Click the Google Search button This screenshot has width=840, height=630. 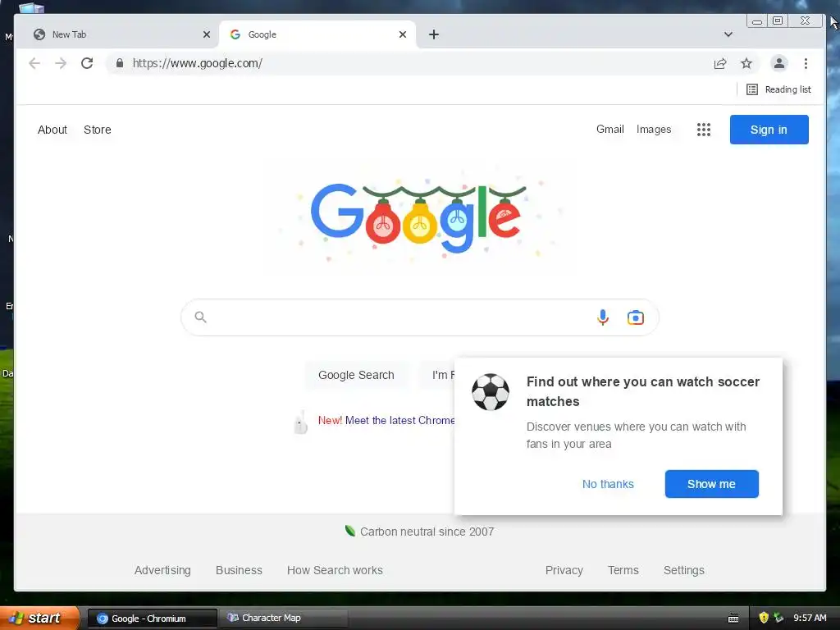[356, 375]
